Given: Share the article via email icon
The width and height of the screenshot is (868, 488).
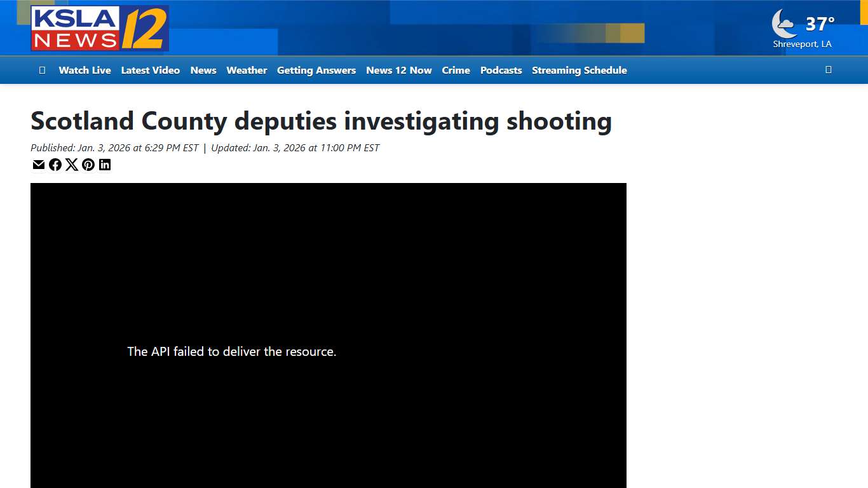Looking at the screenshot, I should pyautogui.click(x=38, y=165).
